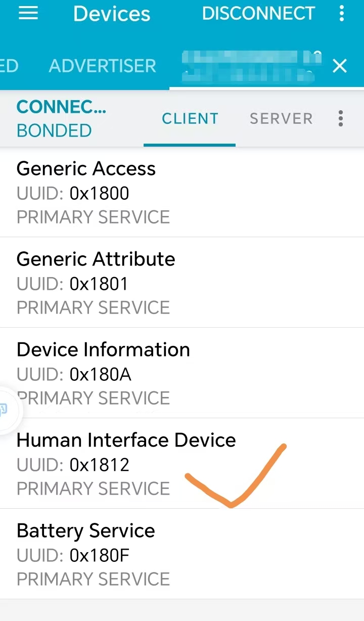The width and height of the screenshot is (364, 621).
Task: Expand the Generic Attribute service
Action: 182,283
